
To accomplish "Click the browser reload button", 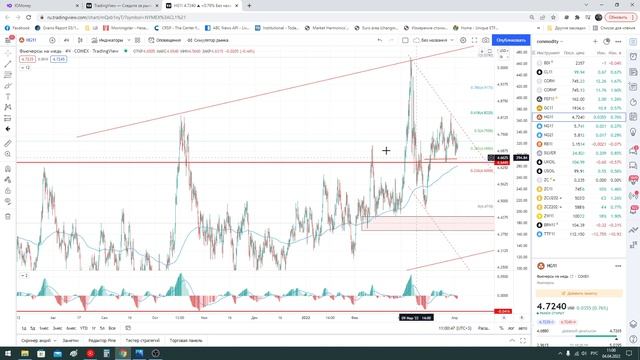I will [29, 17].
